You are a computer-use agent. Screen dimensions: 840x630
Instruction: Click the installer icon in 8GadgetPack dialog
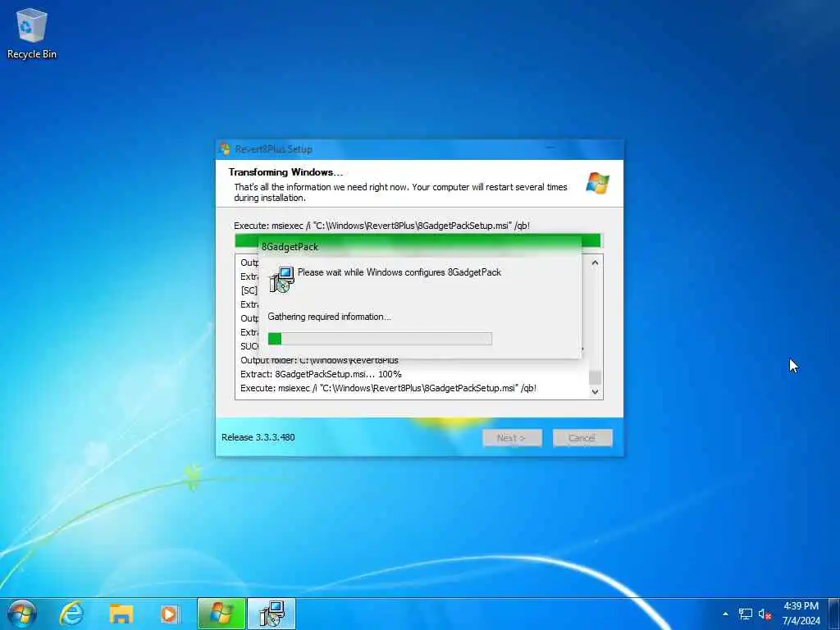pos(282,280)
